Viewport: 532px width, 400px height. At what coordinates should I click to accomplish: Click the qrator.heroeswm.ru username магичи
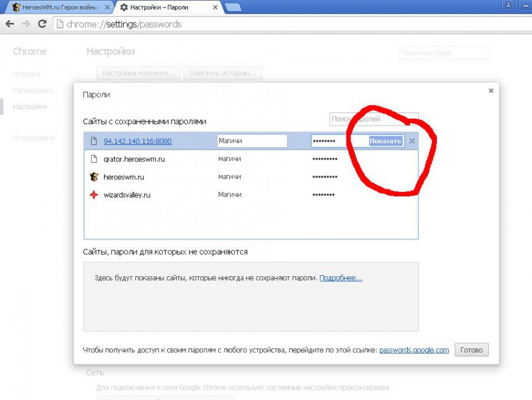(x=229, y=159)
